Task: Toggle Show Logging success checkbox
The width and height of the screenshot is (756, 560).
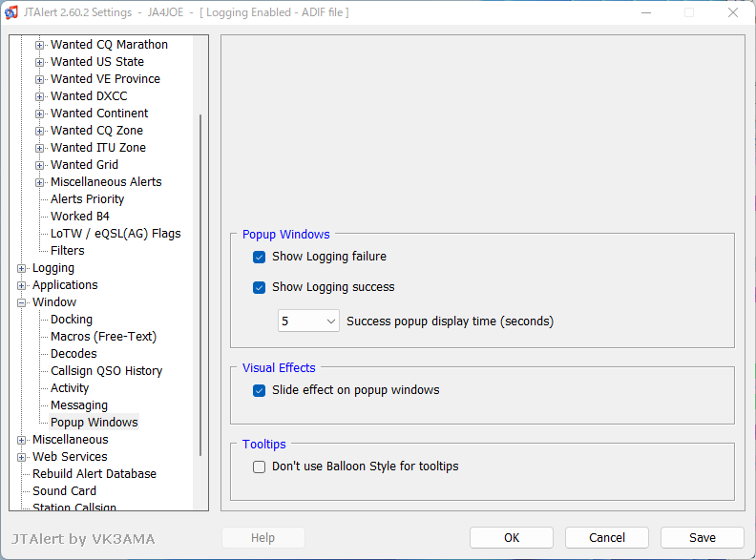Action: tap(259, 288)
